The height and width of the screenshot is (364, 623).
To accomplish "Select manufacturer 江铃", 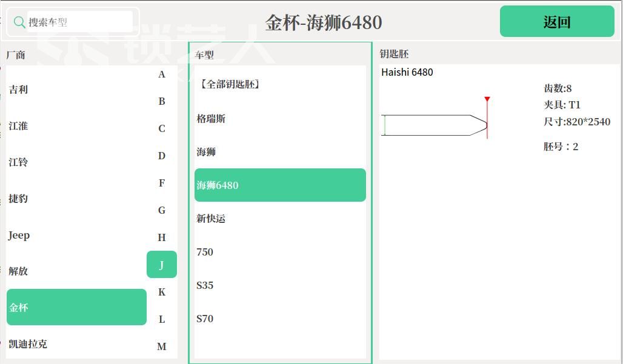I will [x=76, y=162].
